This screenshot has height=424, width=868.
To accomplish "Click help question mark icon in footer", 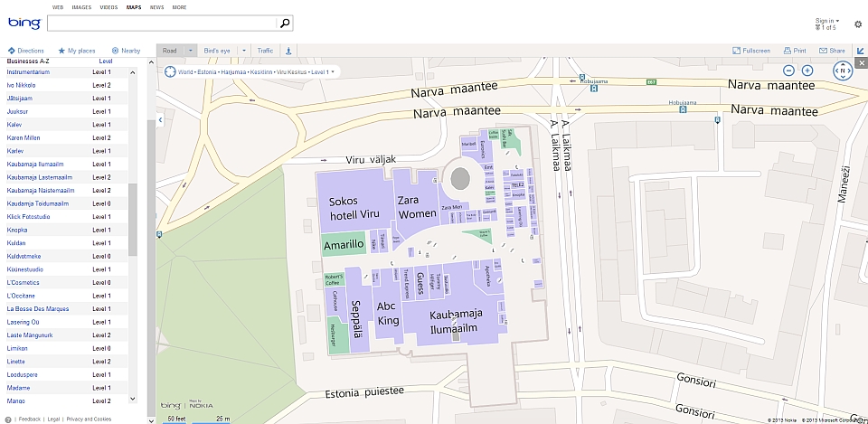I will pos(8,419).
